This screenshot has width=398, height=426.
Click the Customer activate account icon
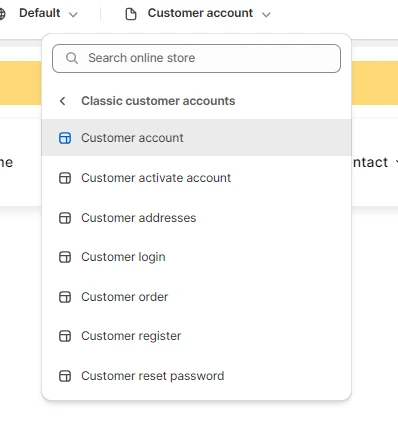coord(65,178)
